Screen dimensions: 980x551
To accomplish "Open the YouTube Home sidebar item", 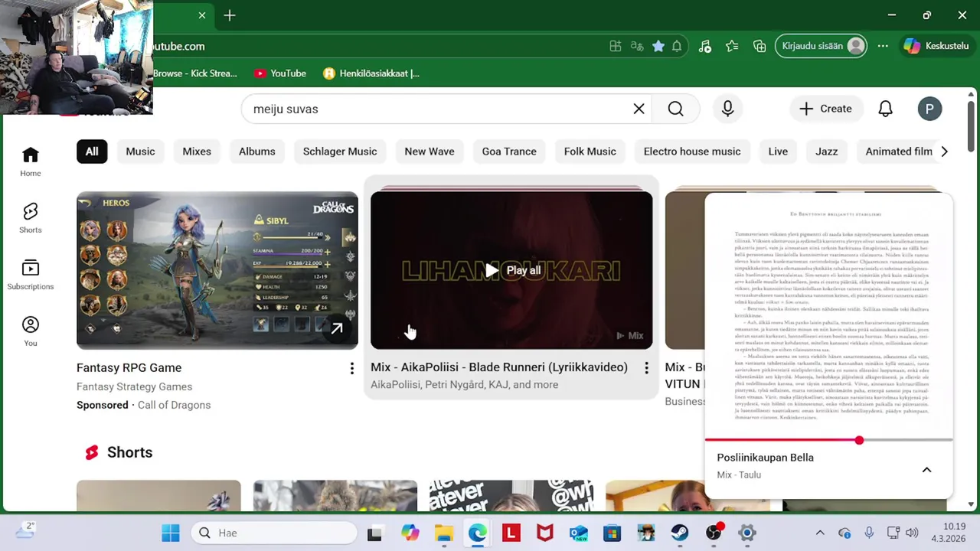I will pyautogui.click(x=31, y=161).
